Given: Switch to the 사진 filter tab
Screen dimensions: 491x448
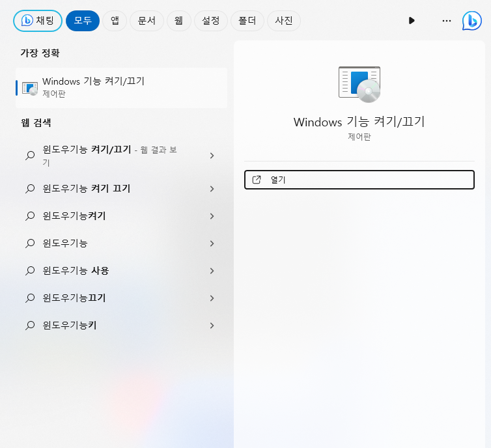Looking at the screenshot, I should (x=284, y=21).
